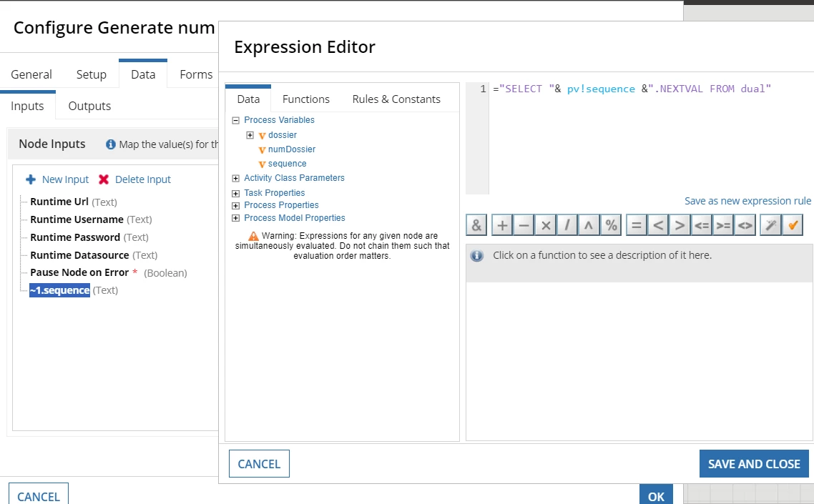Screen dimensions: 814x504
Task: Collapse the Process Variables tree node
Action: [x=235, y=120]
